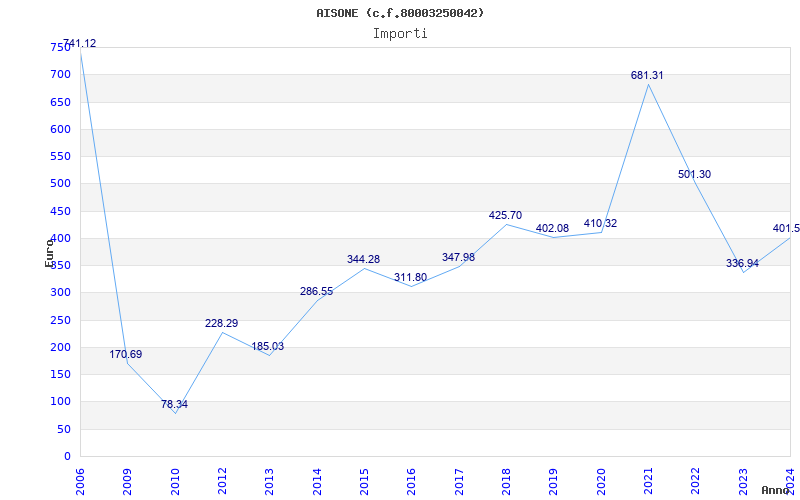This screenshot has width=800, height=500.
Task: Click the 2017 x-axis year label
Action: (x=459, y=481)
